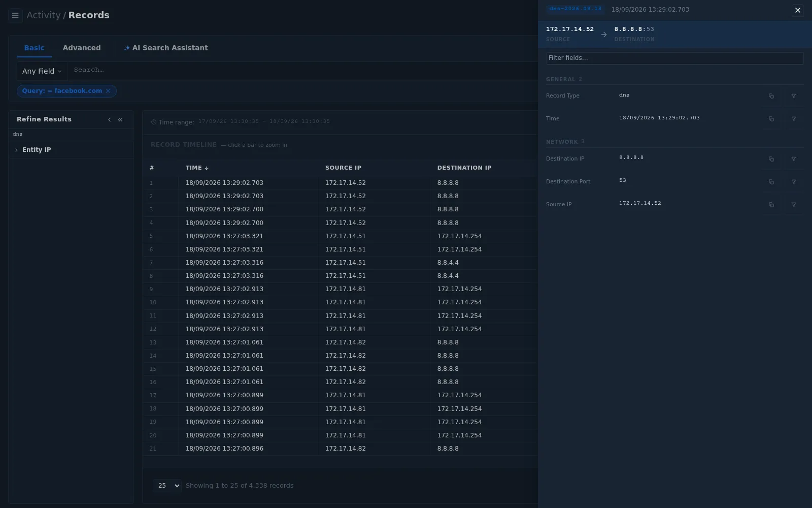
Task: Focus the Filter fields input
Action: [674, 58]
